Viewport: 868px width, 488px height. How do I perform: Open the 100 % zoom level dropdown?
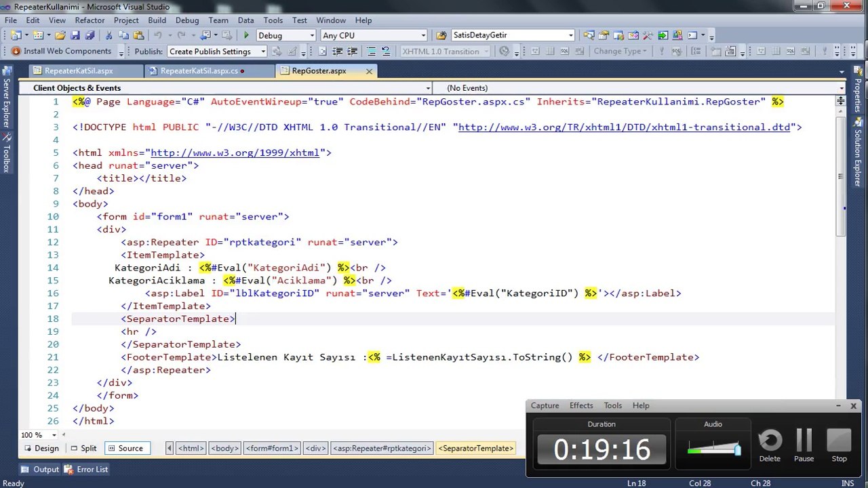pyautogui.click(x=55, y=435)
